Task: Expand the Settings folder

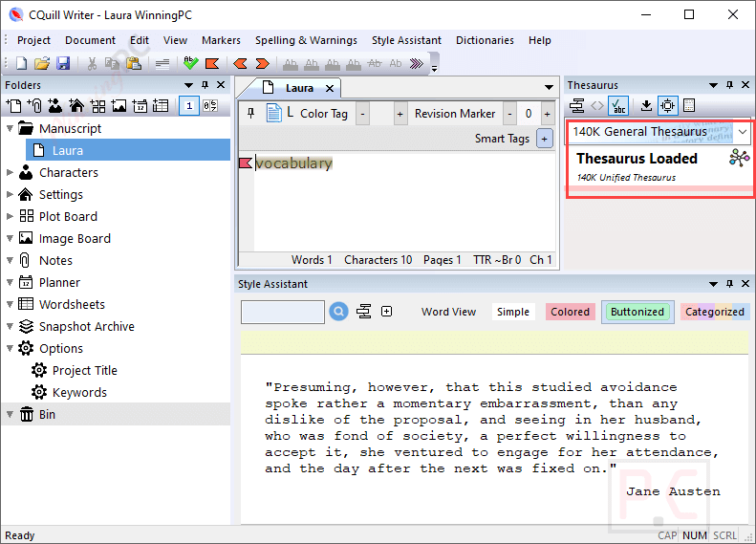Action: click(10, 194)
